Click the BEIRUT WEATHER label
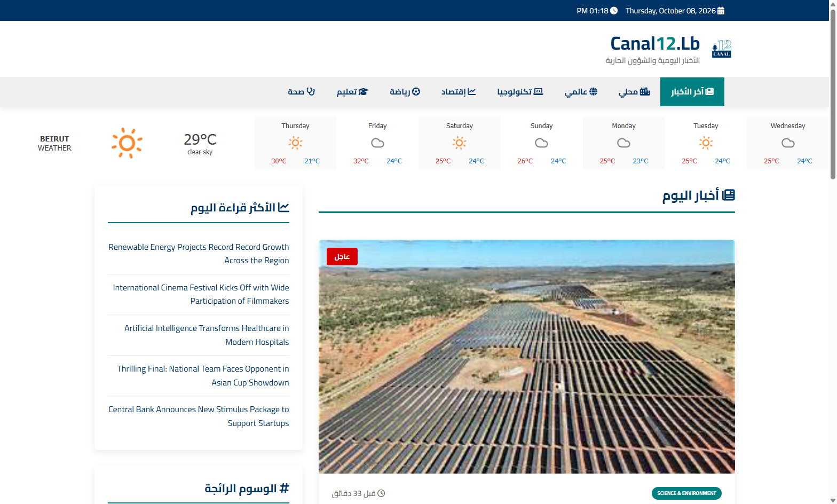This screenshot has height=504, width=837. point(54,143)
